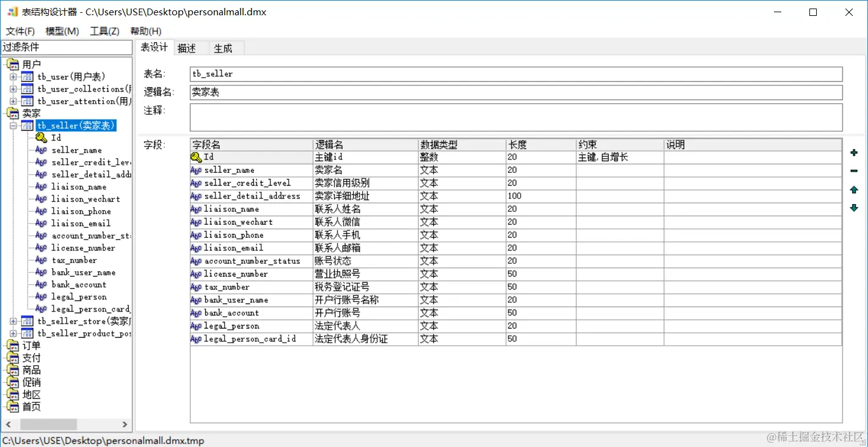Click the tb_seller table icon in the tree

(27, 126)
